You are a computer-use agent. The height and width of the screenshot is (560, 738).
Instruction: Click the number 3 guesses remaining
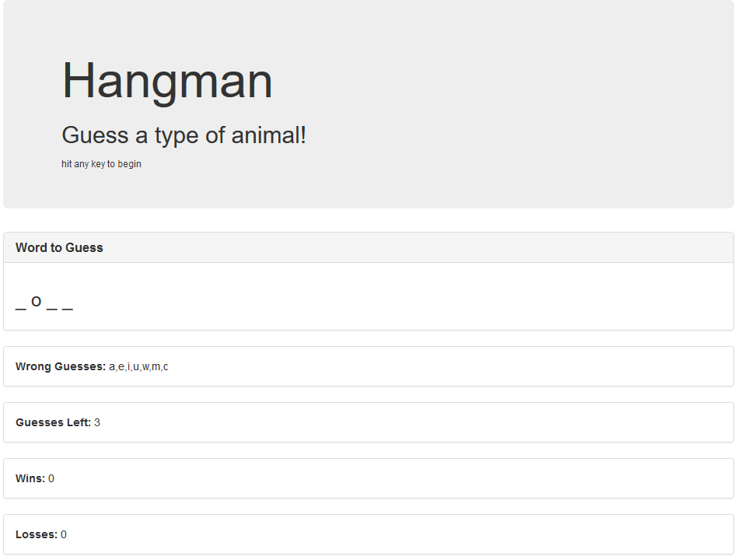click(x=97, y=422)
